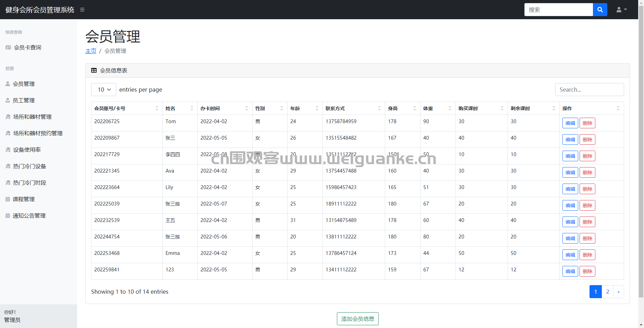Click 删除 for member 王五

point(587,222)
